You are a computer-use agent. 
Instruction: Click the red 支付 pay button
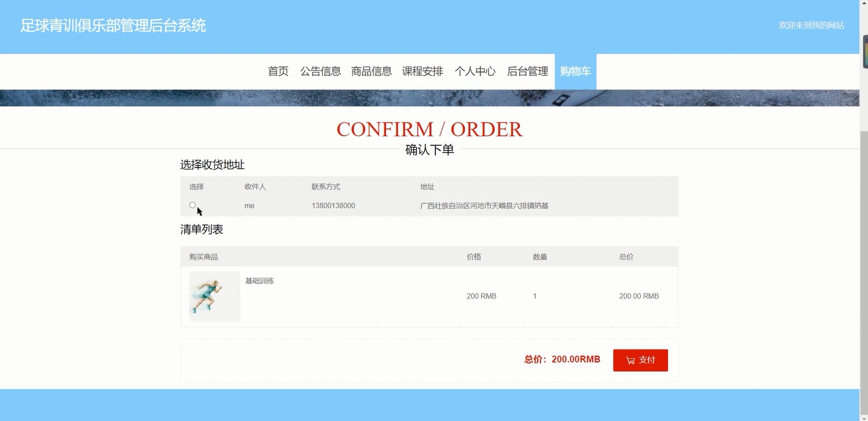pos(641,360)
